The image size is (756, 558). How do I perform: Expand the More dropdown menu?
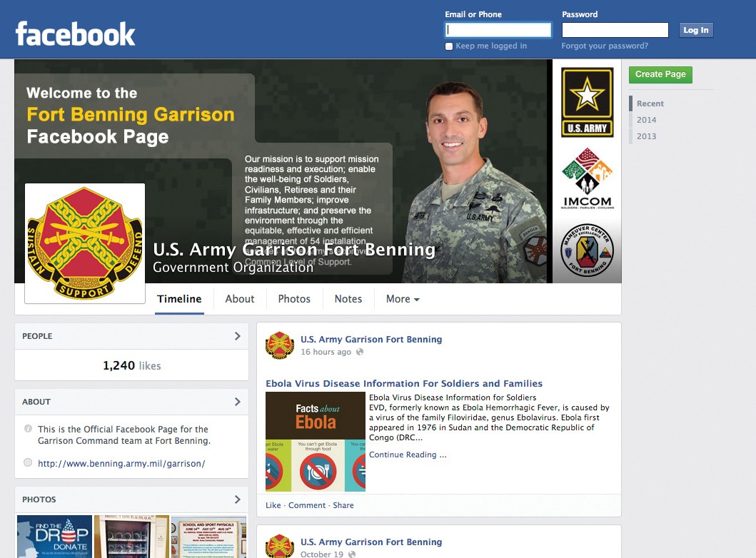coord(403,299)
